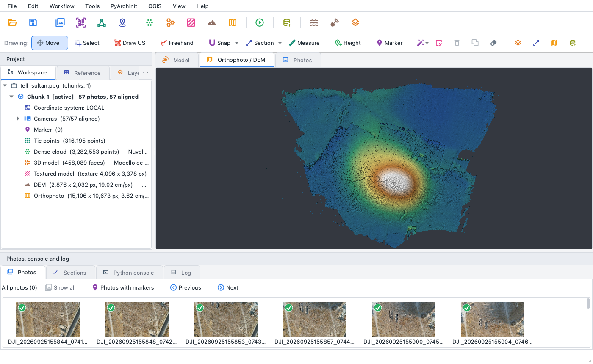Toggle the Move drawing mode
The width and height of the screenshot is (593, 364).
50,43
